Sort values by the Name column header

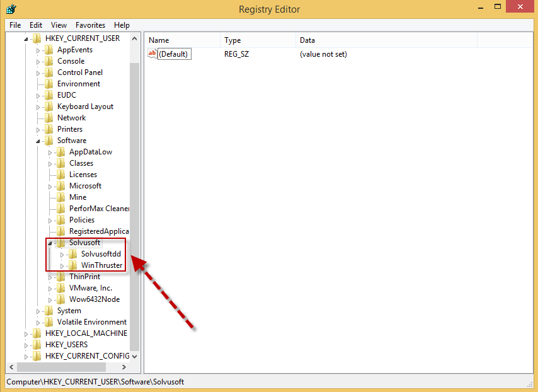point(182,40)
